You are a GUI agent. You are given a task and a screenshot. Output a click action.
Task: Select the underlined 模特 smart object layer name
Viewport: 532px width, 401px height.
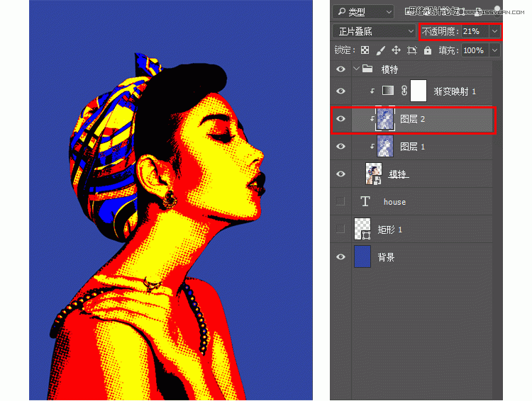coord(398,174)
